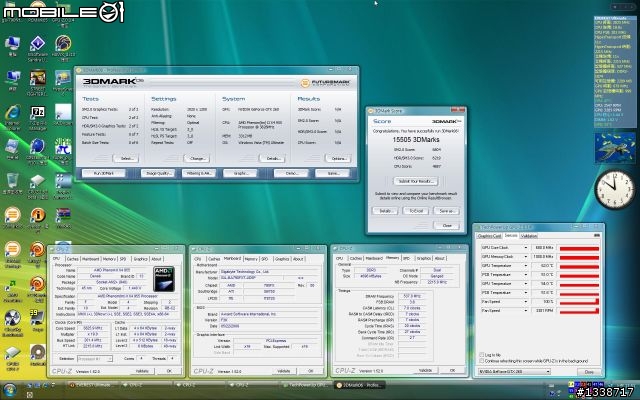
Task: Open the About tab in the CPU-Z memory window
Action: (439, 258)
